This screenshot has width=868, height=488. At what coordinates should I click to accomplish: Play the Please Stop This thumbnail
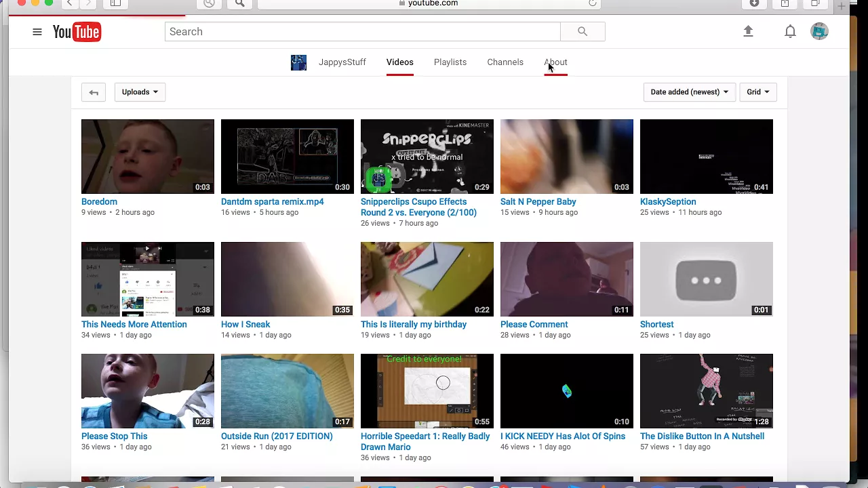point(148,391)
